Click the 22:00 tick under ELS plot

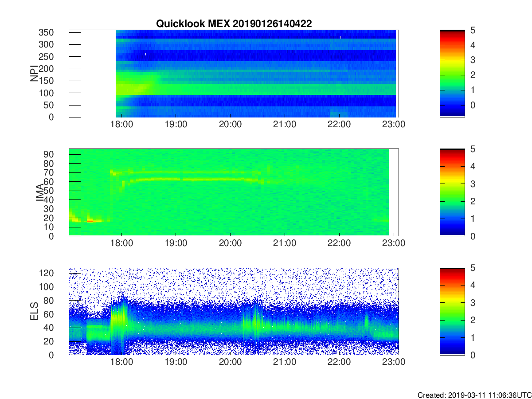pos(339,362)
